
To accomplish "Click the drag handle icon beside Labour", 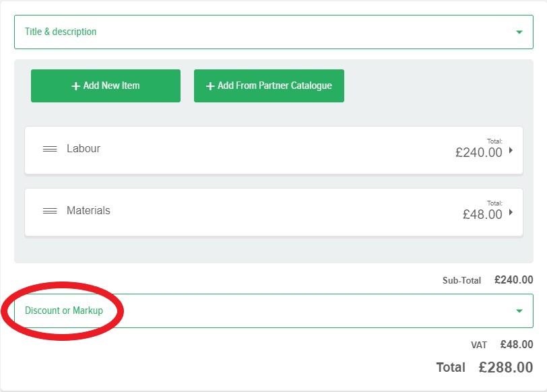I will coord(50,149).
